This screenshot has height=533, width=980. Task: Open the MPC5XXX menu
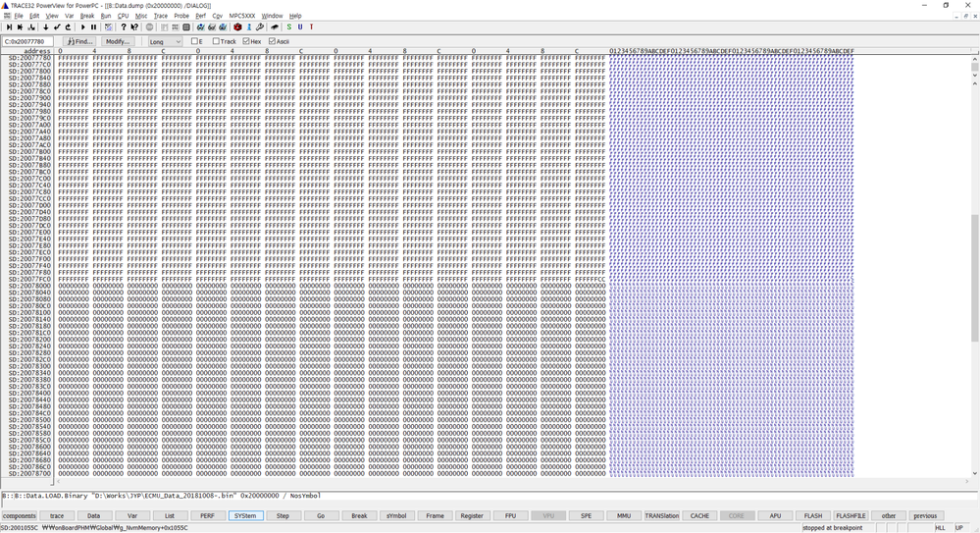pos(242,16)
